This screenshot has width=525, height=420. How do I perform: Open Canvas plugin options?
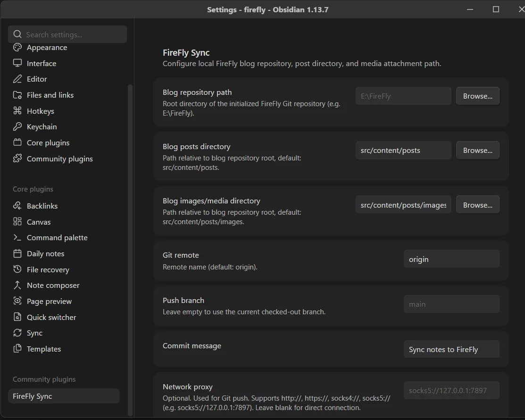tap(64, 222)
